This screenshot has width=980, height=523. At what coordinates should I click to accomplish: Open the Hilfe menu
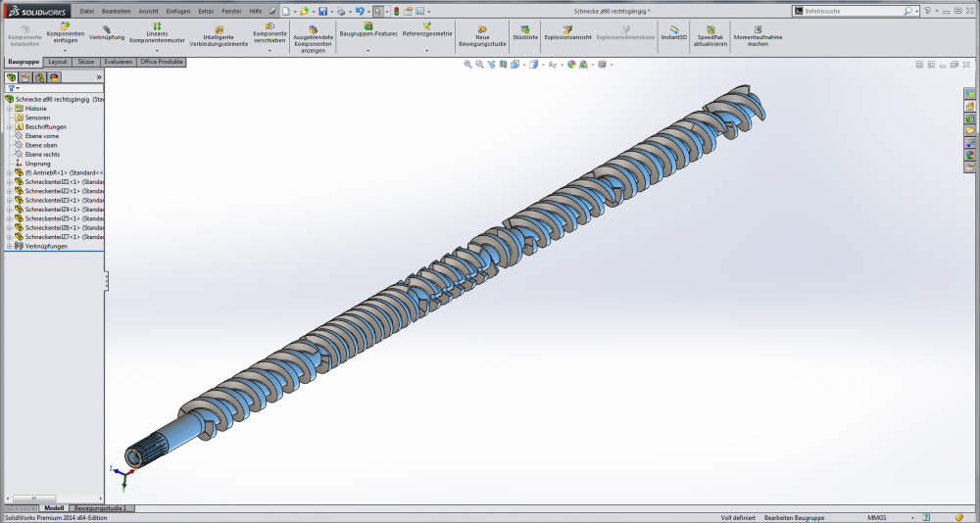pyautogui.click(x=256, y=11)
